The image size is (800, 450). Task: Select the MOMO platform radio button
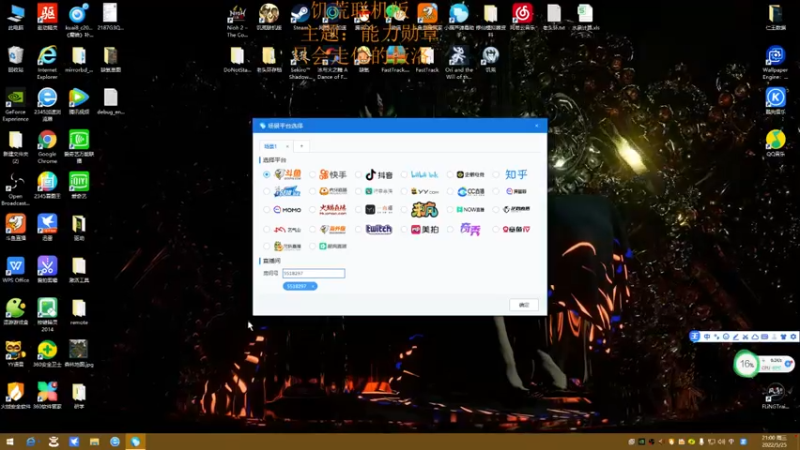(266, 210)
